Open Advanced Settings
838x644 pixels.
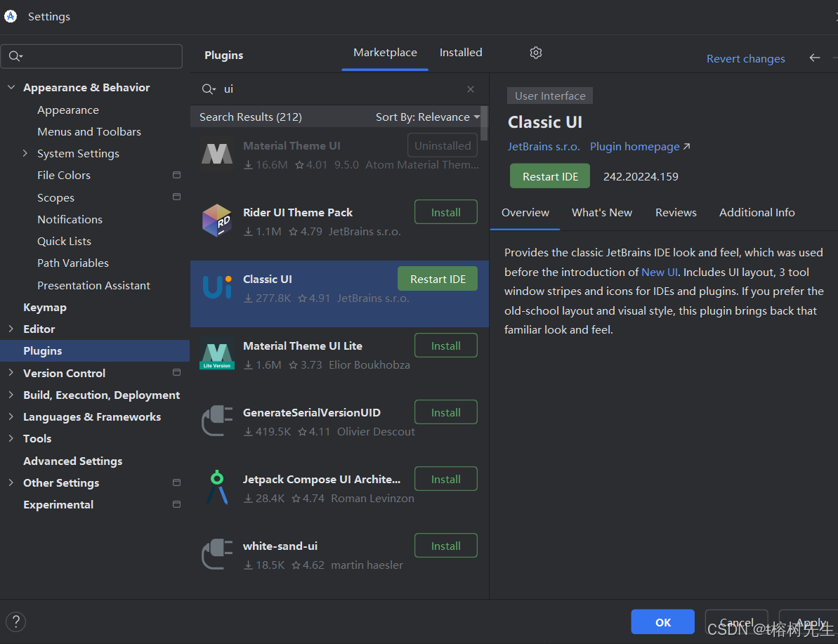[72, 461]
